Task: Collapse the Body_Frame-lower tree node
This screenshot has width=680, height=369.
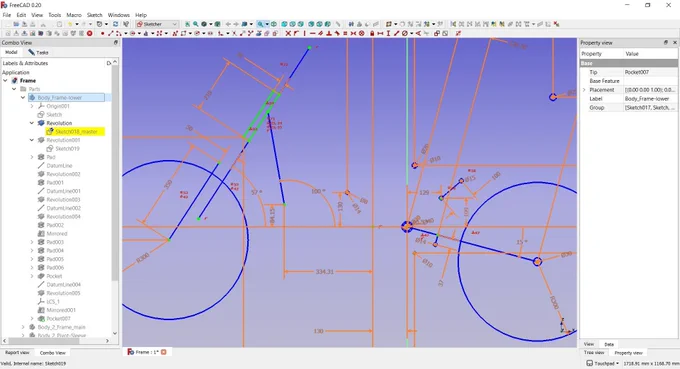Action: (x=23, y=98)
